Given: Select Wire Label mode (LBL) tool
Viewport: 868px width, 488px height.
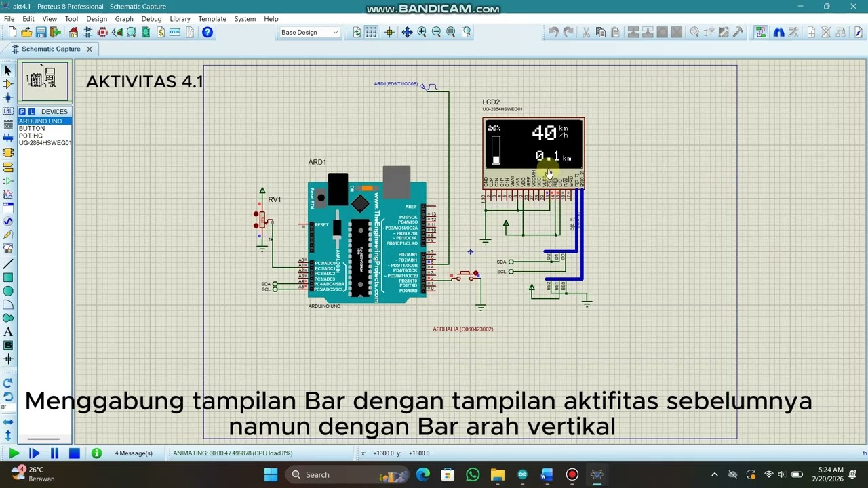Looking at the screenshot, I should (8, 111).
